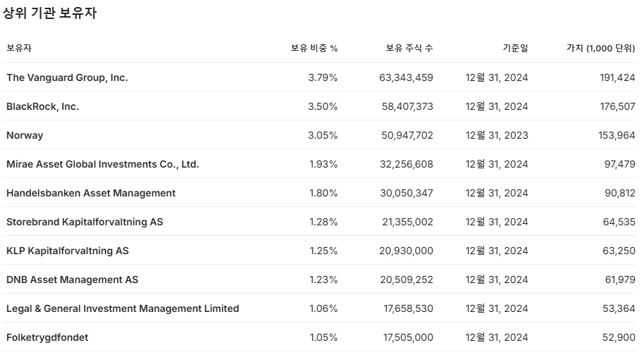Click the '상위 기관 보유자' heading

pos(50,13)
